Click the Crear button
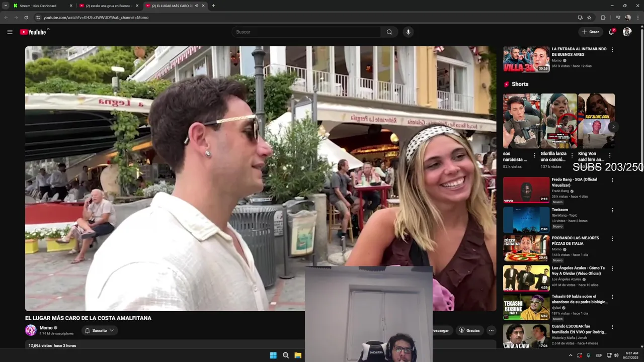 click(x=590, y=32)
